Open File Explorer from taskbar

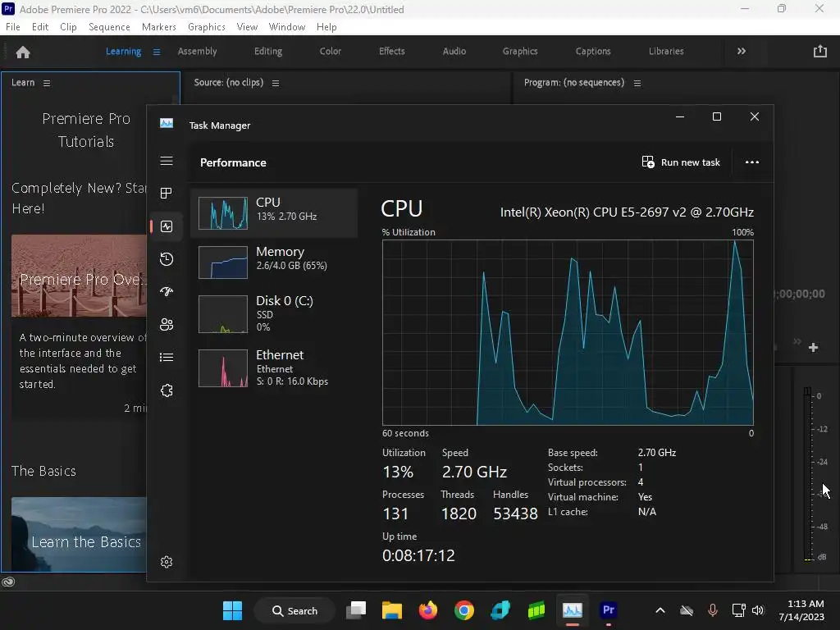[391, 610]
